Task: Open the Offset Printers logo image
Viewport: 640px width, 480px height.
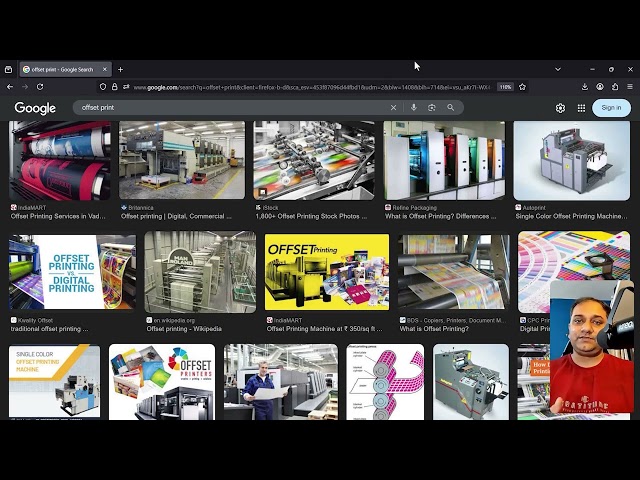Action: pos(162,382)
